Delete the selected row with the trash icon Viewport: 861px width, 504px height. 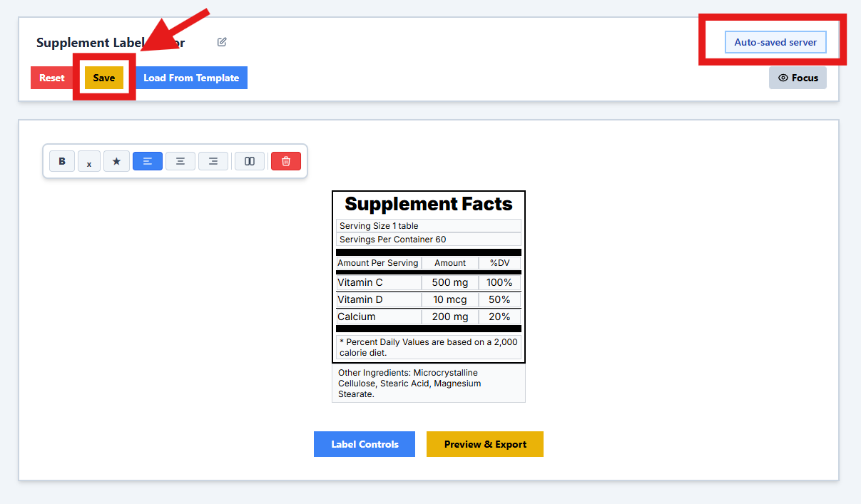[x=286, y=161]
